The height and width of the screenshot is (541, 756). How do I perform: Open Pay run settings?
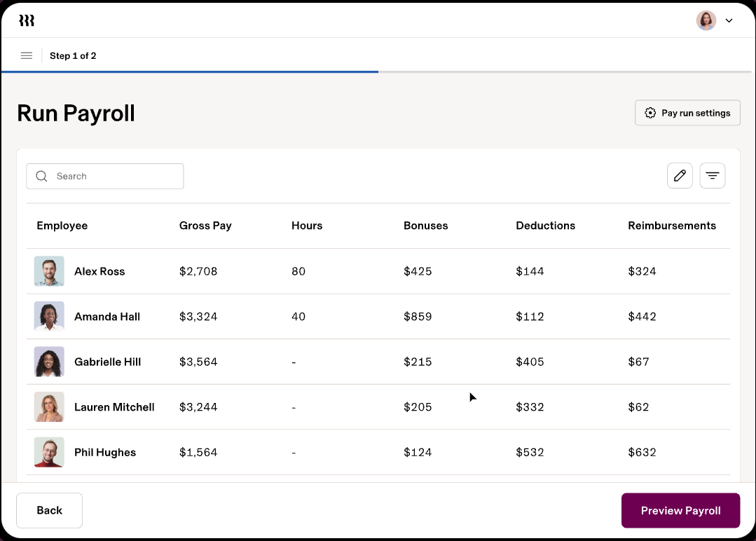click(x=687, y=112)
